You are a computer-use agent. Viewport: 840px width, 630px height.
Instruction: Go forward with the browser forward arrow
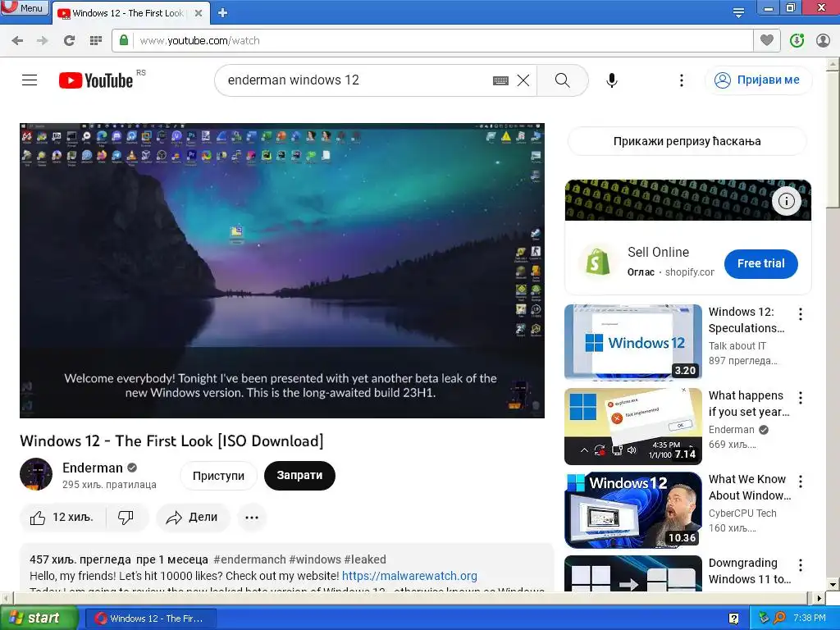[43, 40]
